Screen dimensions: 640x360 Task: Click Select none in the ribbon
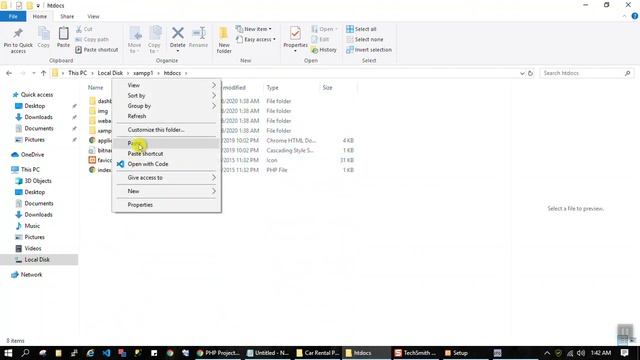point(364,40)
